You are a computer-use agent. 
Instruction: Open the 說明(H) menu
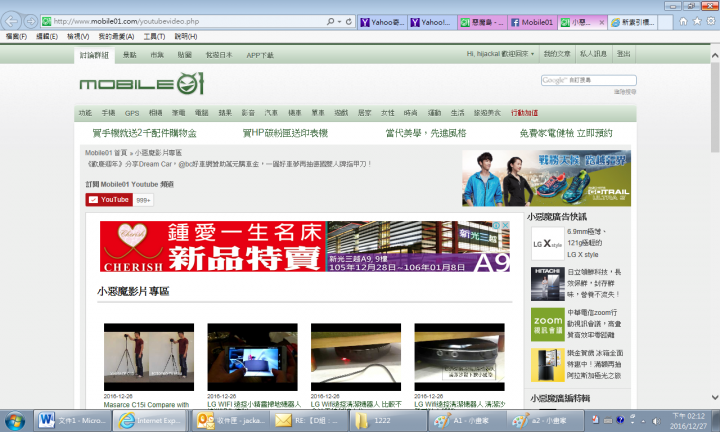pos(186,36)
